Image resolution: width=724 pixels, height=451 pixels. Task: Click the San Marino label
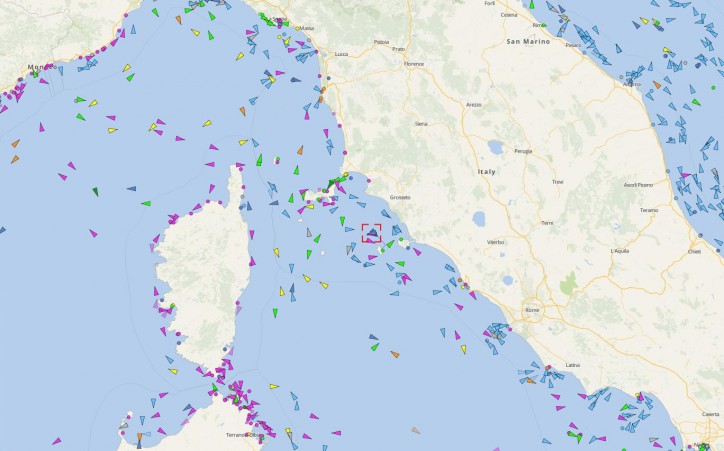[x=528, y=42]
